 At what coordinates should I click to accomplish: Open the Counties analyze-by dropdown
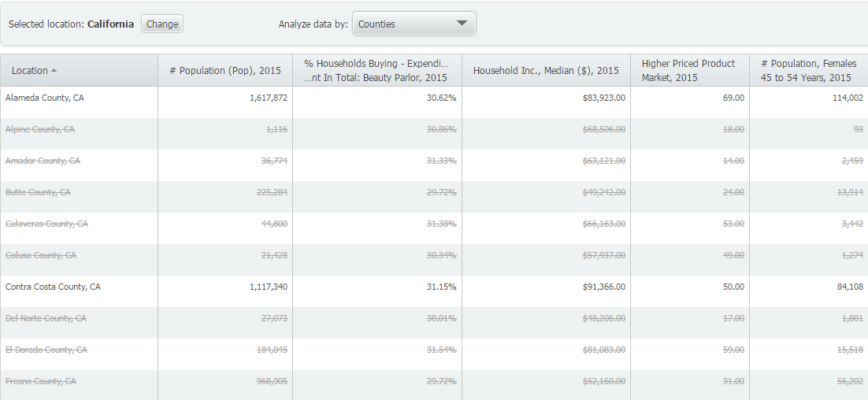pos(414,24)
